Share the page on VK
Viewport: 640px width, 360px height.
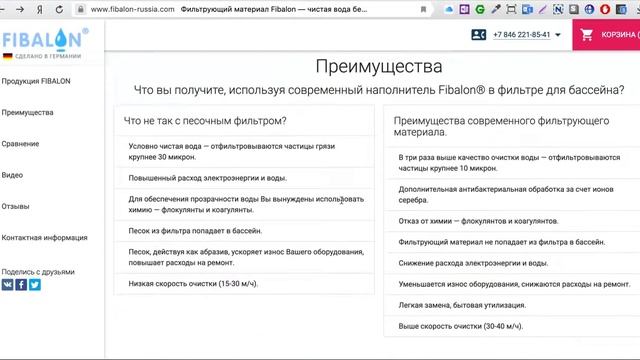click(x=7, y=284)
